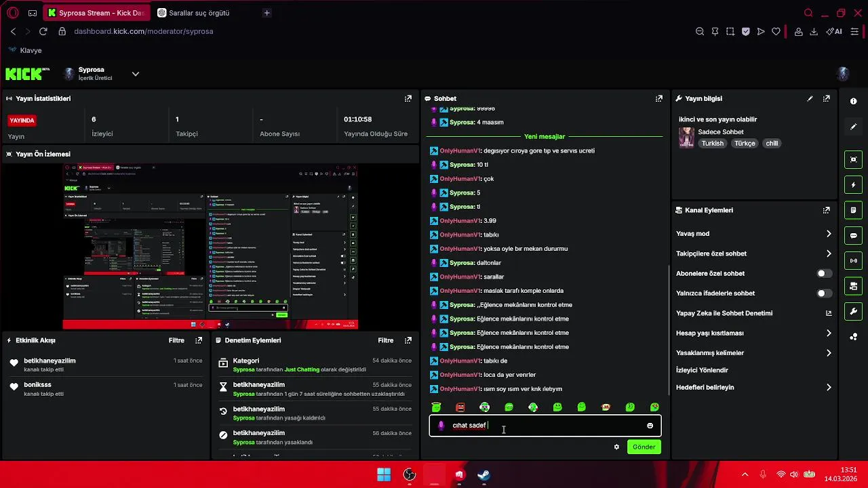Open user profile avatar at top right
Screen dimensions: 868x488
pyautogui.click(x=844, y=74)
